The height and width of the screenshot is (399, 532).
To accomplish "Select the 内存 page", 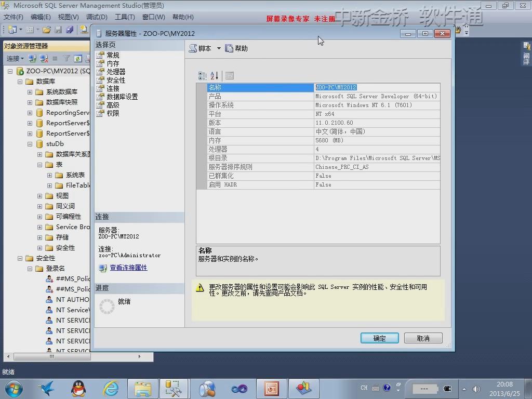I will click(113, 63).
